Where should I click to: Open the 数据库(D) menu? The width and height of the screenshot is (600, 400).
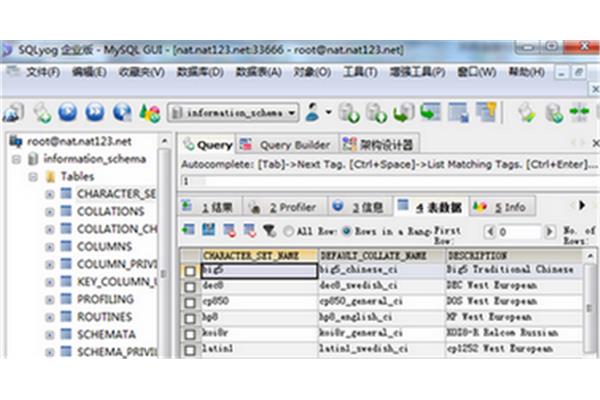pyautogui.click(x=200, y=72)
